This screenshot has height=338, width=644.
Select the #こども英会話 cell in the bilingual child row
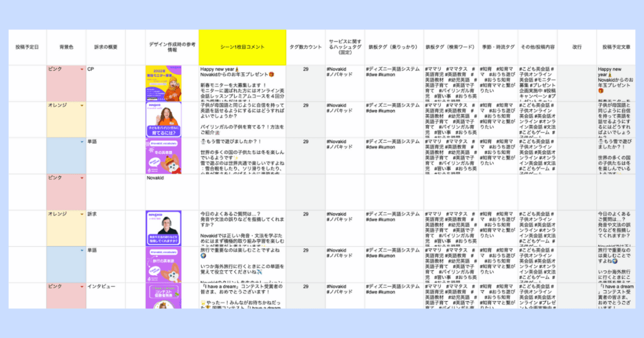tap(537, 119)
